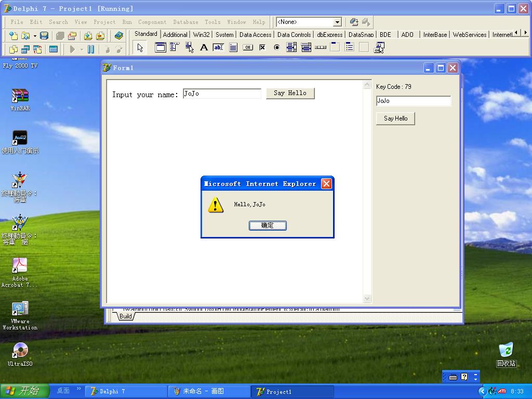Click Say Hello button in right panel
Screen dimensions: 532x399
[395, 119]
